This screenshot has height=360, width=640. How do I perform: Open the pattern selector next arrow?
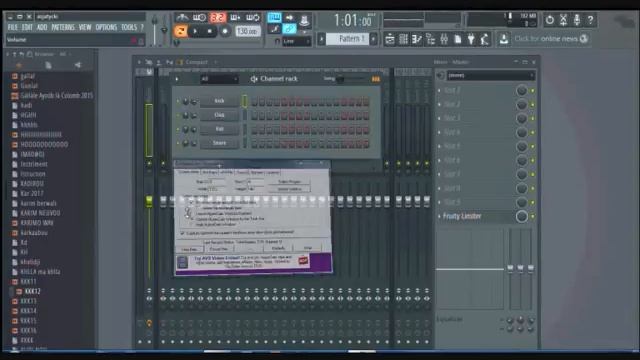pos(373,39)
